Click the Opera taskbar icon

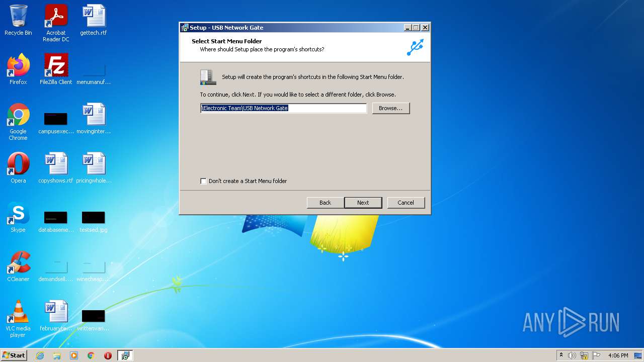click(x=108, y=355)
